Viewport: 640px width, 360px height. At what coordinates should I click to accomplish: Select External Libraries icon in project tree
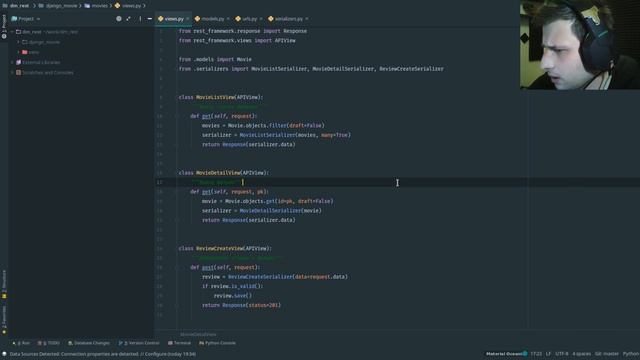(18, 62)
